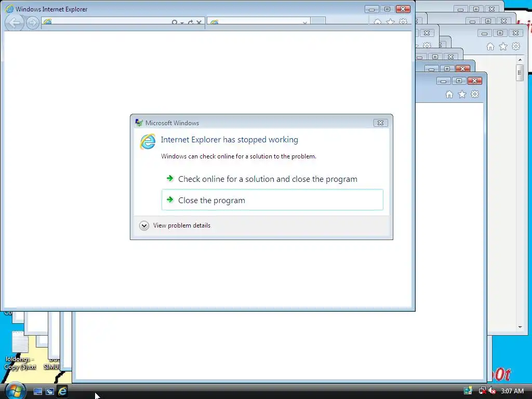Click Forward arrow in front IE window
The height and width of the screenshot is (399, 532).
[33, 23]
